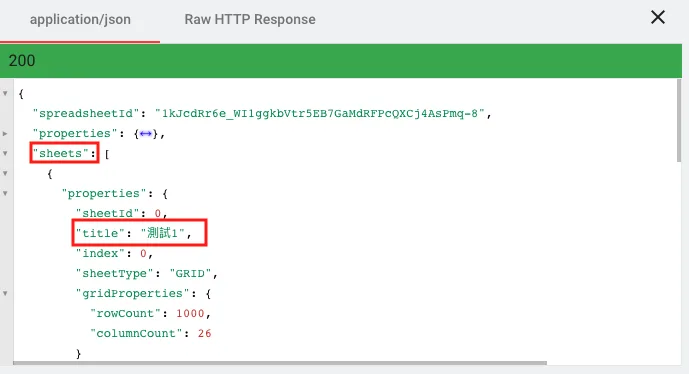Select the spreadsheetId value string
The image size is (689, 374).
319,113
